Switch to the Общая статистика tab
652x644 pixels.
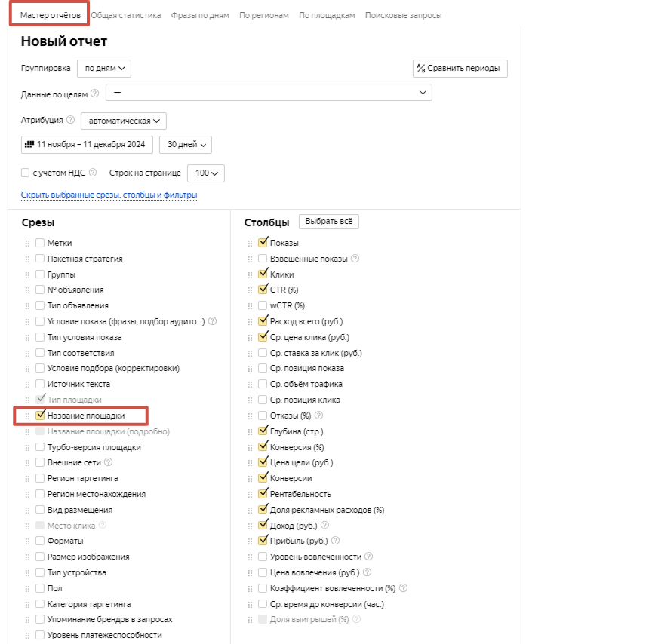tap(126, 15)
